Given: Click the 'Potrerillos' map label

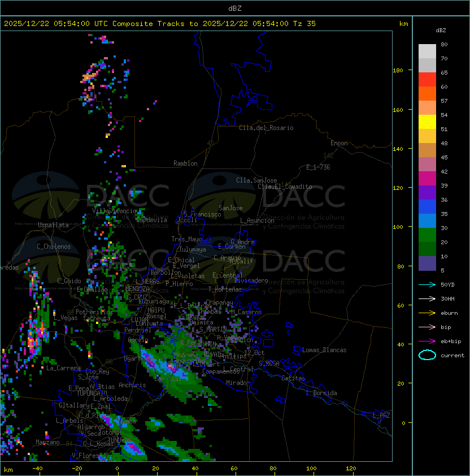Looking at the screenshot, I should (94, 312).
